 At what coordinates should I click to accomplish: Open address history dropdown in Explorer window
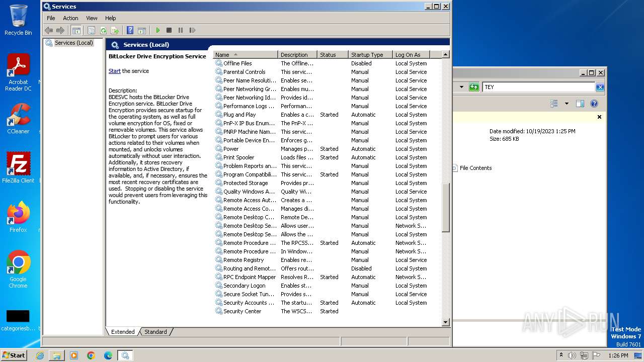click(x=461, y=87)
